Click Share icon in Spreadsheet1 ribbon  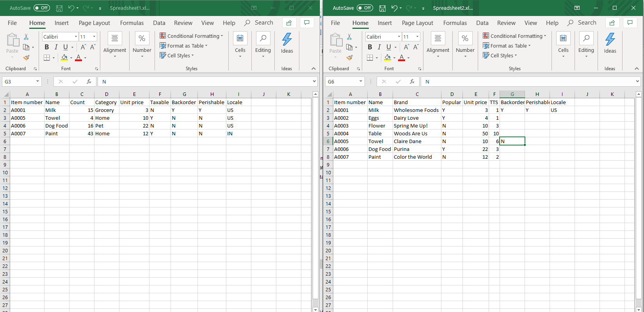289,23
